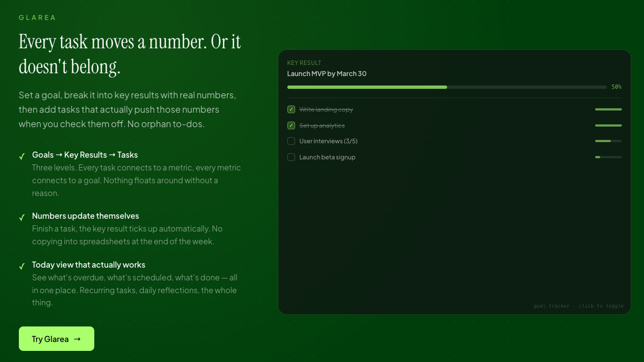Click the goal tracker click to toggle caption
Image resolution: width=644 pixels, height=362 pixels.
(579, 306)
